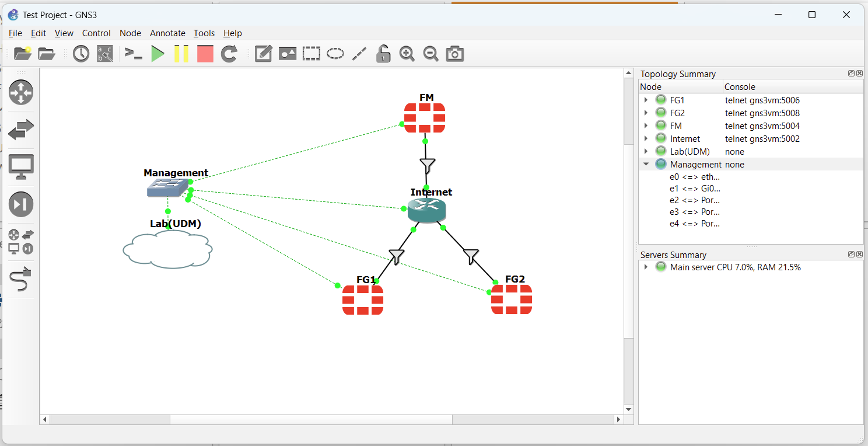Screen dimensions: 868x446
Task: Expand the FM node in Topology Summary
Action: (646, 126)
